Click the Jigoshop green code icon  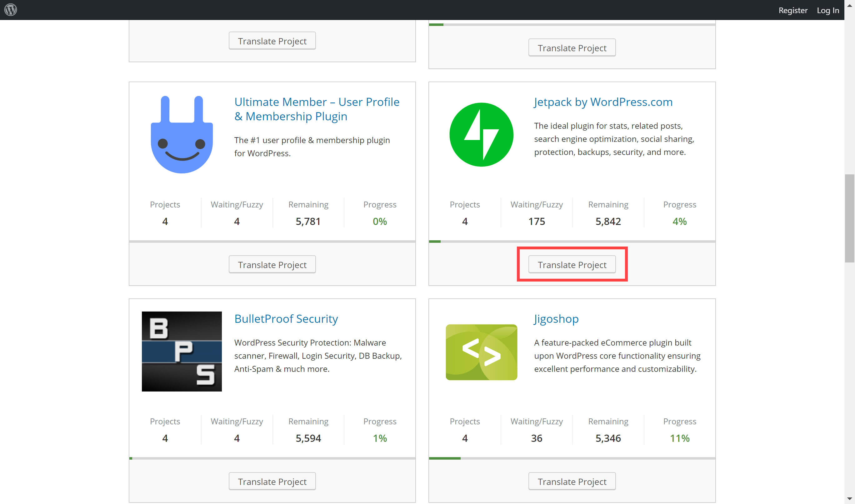(481, 352)
